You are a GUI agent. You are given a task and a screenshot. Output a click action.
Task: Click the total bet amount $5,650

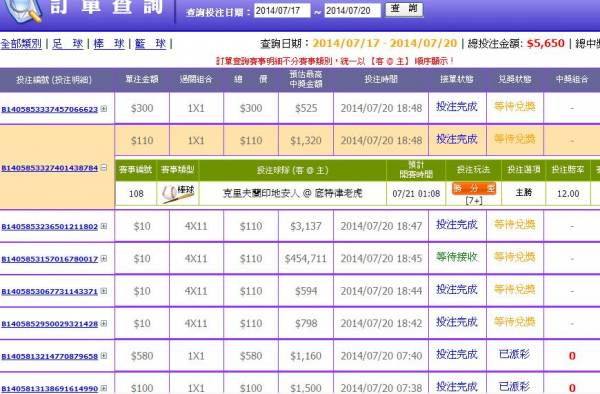coord(546,43)
